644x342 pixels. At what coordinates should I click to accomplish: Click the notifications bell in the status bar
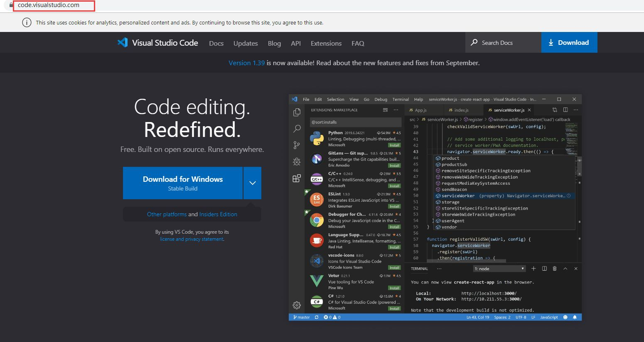click(575, 317)
